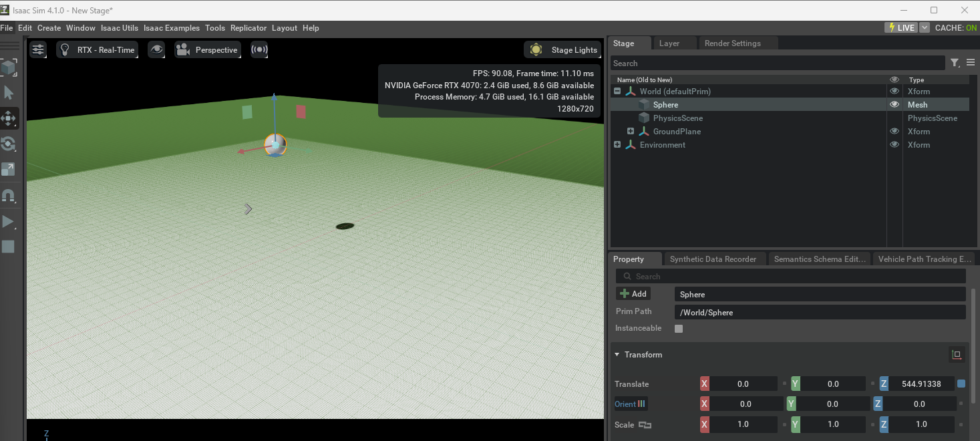Image resolution: width=980 pixels, height=441 pixels.
Task: Collapse the Transform section
Action: tap(618, 355)
